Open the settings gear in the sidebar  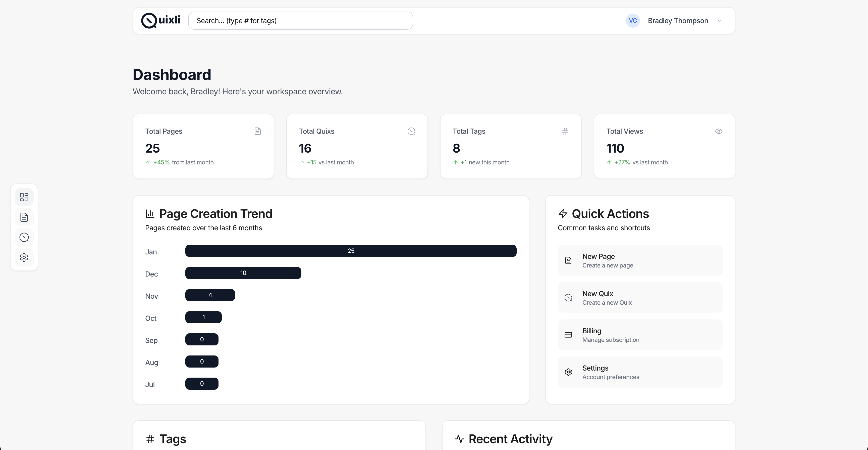tap(24, 257)
